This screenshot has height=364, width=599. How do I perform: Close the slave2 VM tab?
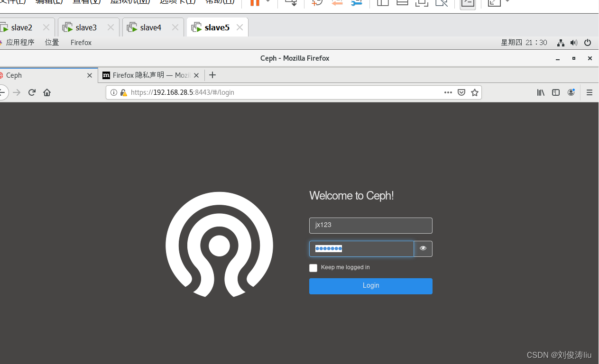46,27
